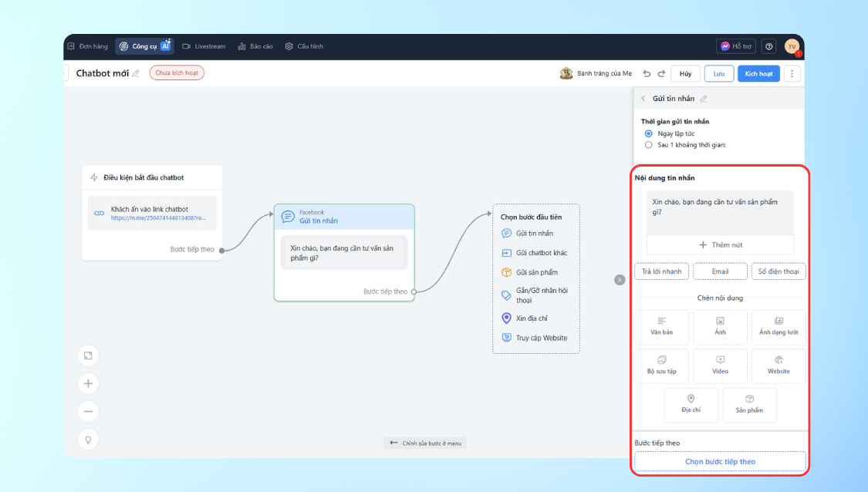The width and height of the screenshot is (868, 492).
Task: Click the redo arrow icon
Action: coord(661,74)
